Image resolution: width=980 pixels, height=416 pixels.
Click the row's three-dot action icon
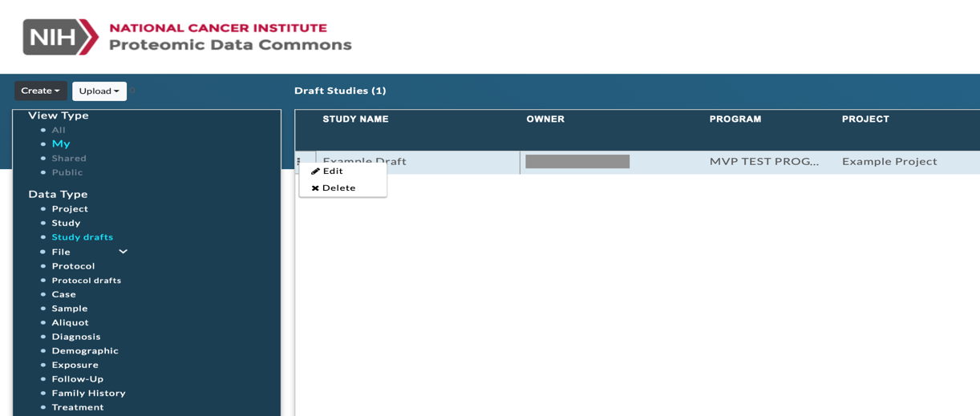coord(299,161)
